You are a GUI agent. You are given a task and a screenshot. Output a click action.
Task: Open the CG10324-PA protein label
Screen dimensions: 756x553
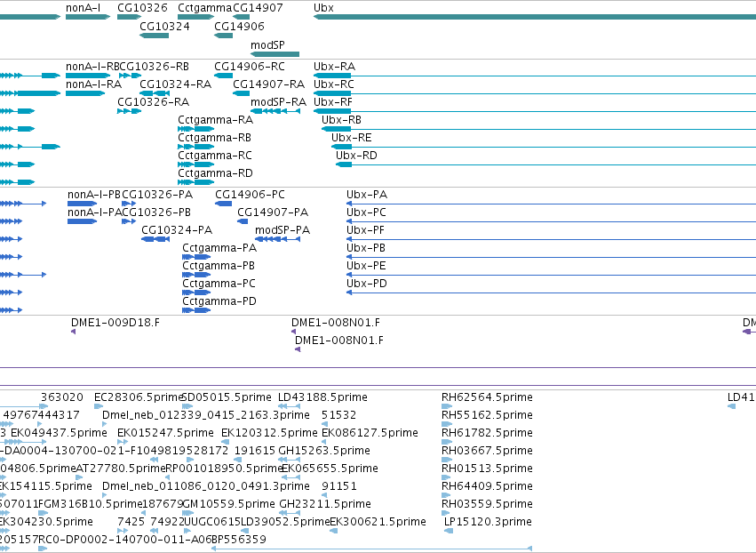pos(177,230)
